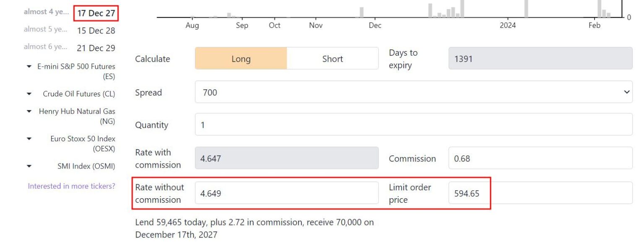Screen dimensions: 644x246
Task: Expand the E-mini S&P 500 Futures caret
Action: (x=29, y=67)
